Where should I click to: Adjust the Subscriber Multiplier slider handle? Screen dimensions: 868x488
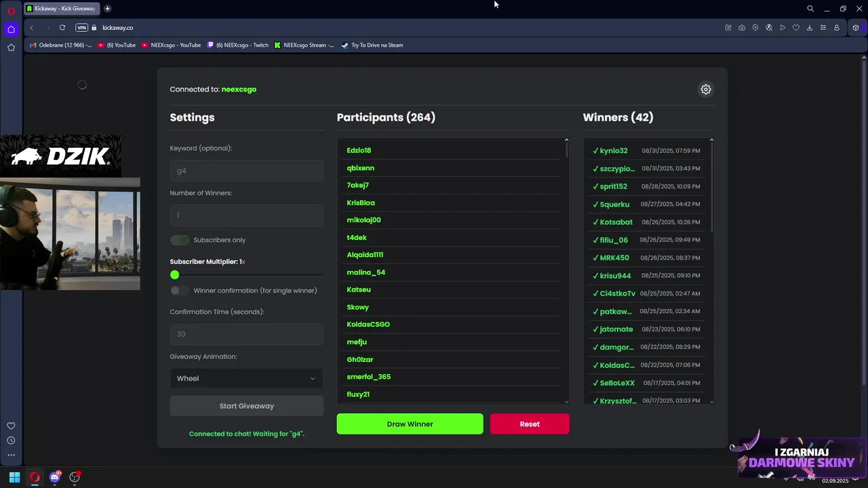(x=175, y=274)
